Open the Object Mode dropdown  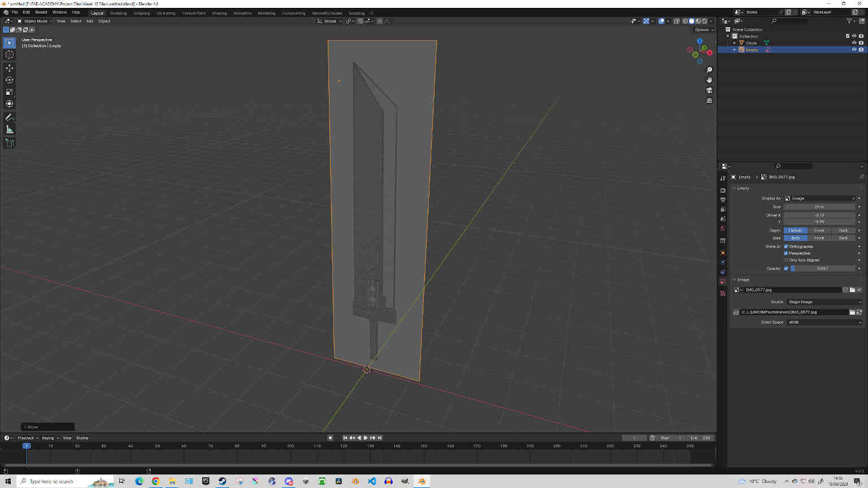tap(34, 21)
